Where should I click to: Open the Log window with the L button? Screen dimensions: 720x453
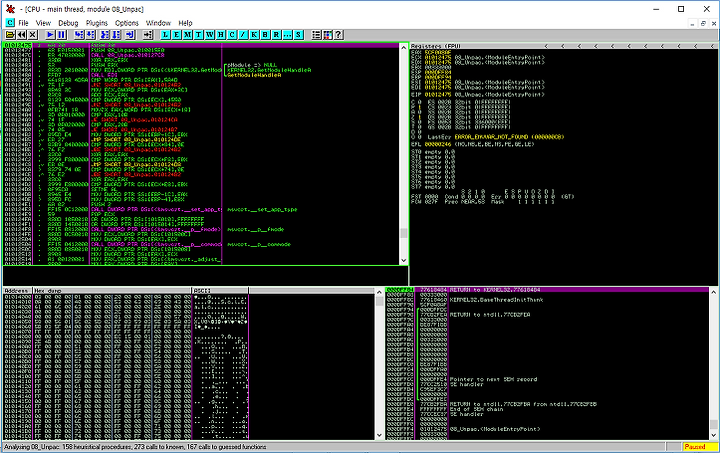[x=165, y=35]
